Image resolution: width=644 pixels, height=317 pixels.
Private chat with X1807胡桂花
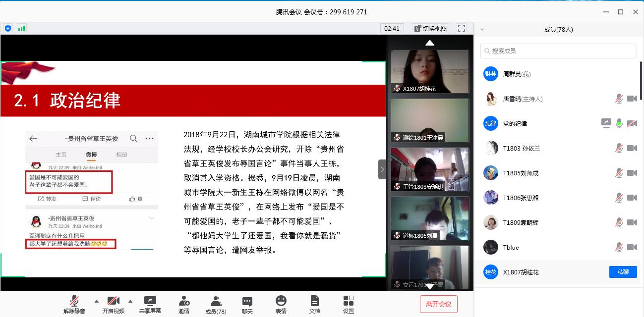(623, 272)
